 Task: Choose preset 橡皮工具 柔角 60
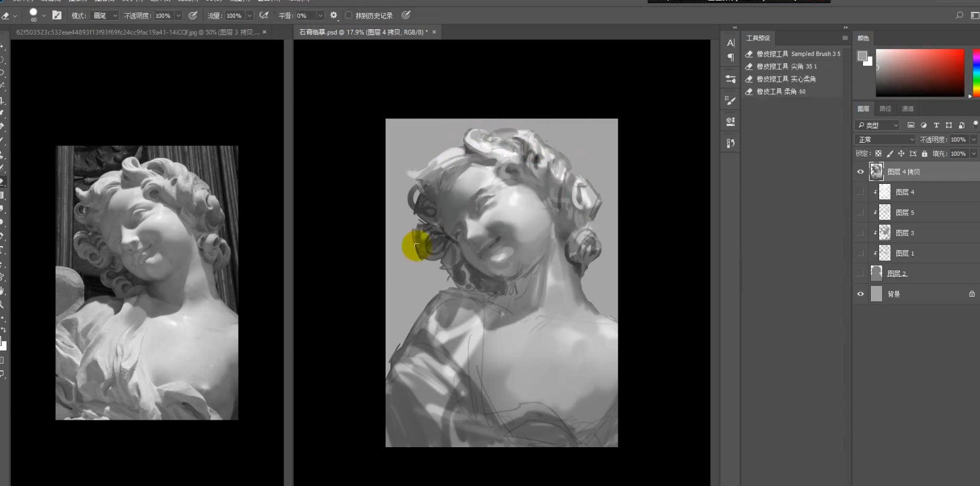793,91
